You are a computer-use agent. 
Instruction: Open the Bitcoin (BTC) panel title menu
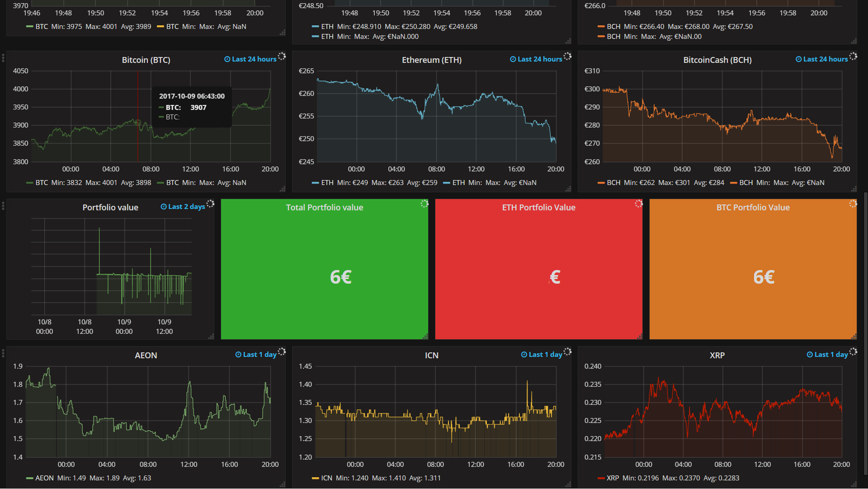[146, 59]
